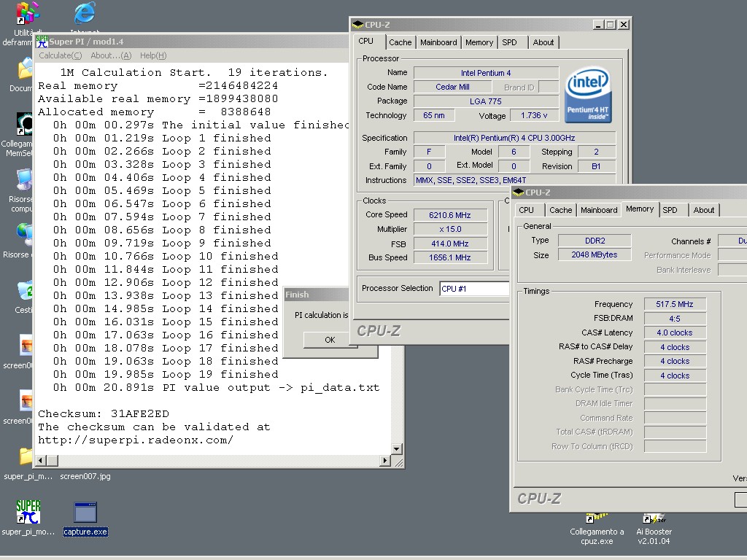Click the Specification Intel(R) Pentium(R) 4 CPU 3.00GHz field

pyautogui.click(x=514, y=138)
